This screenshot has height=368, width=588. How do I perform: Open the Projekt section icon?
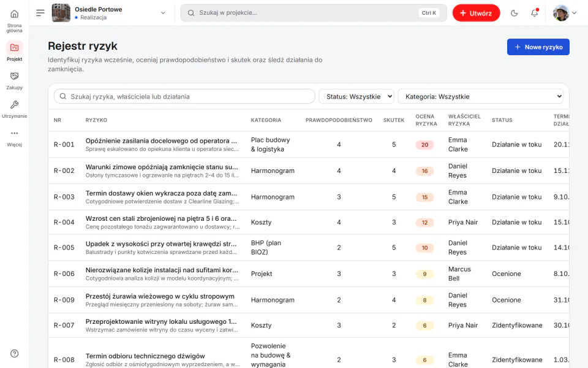[x=14, y=48]
